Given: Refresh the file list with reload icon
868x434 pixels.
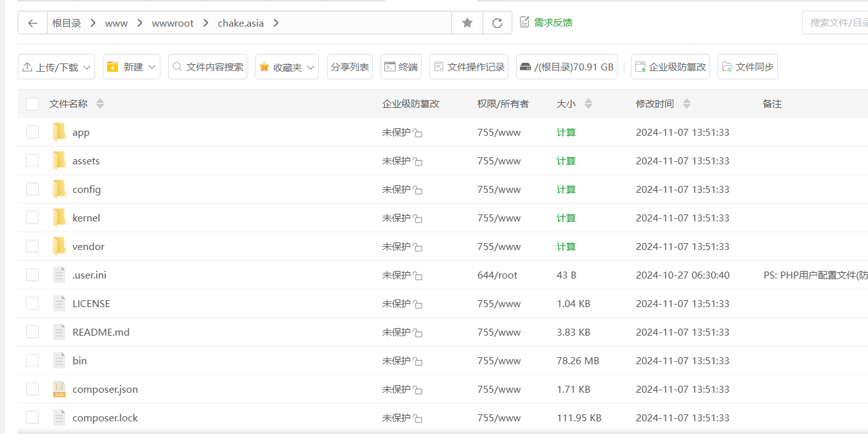Looking at the screenshot, I should [497, 23].
